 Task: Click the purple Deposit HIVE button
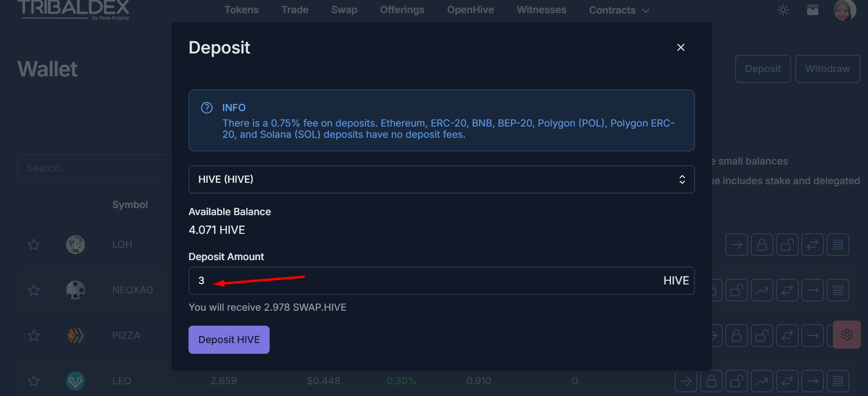[229, 340]
